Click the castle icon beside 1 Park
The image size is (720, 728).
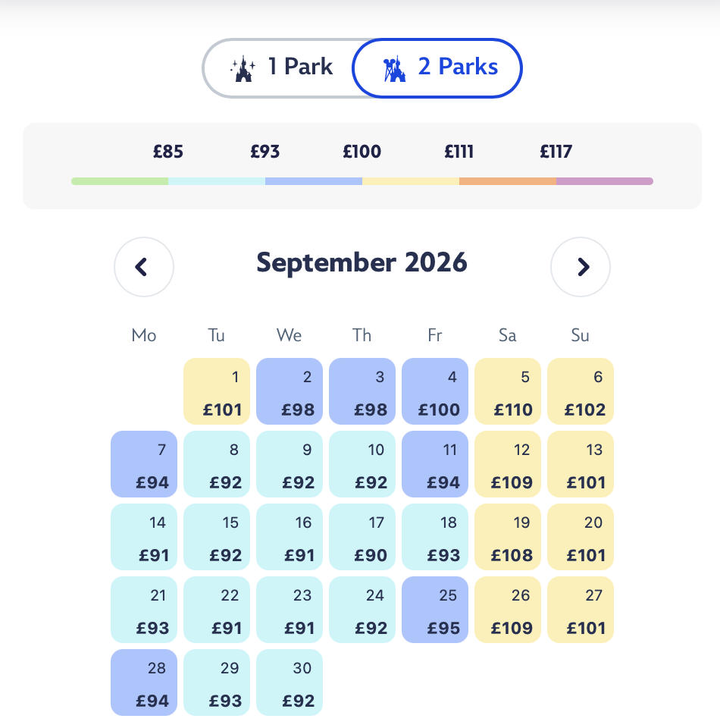[x=243, y=67]
